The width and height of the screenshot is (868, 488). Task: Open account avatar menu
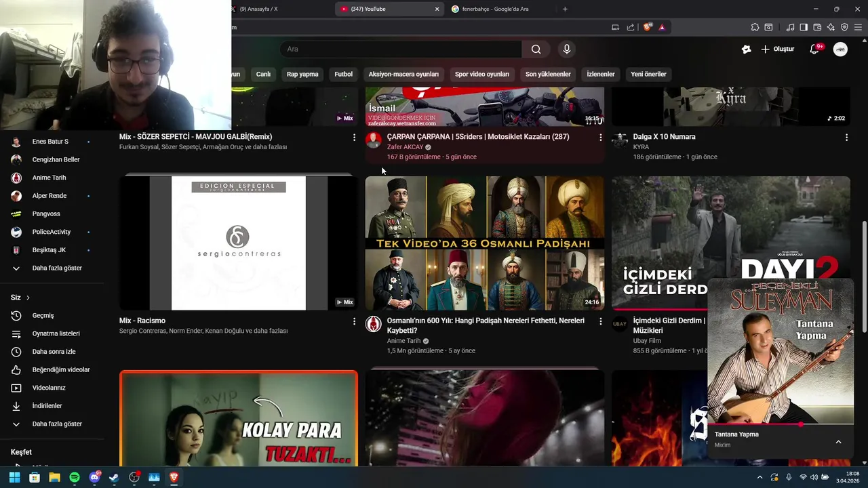click(x=840, y=49)
